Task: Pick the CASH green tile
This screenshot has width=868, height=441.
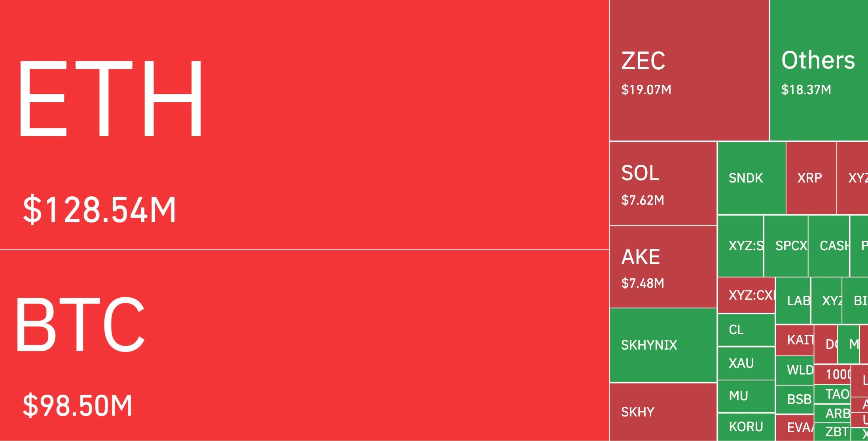Action: coord(829,246)
